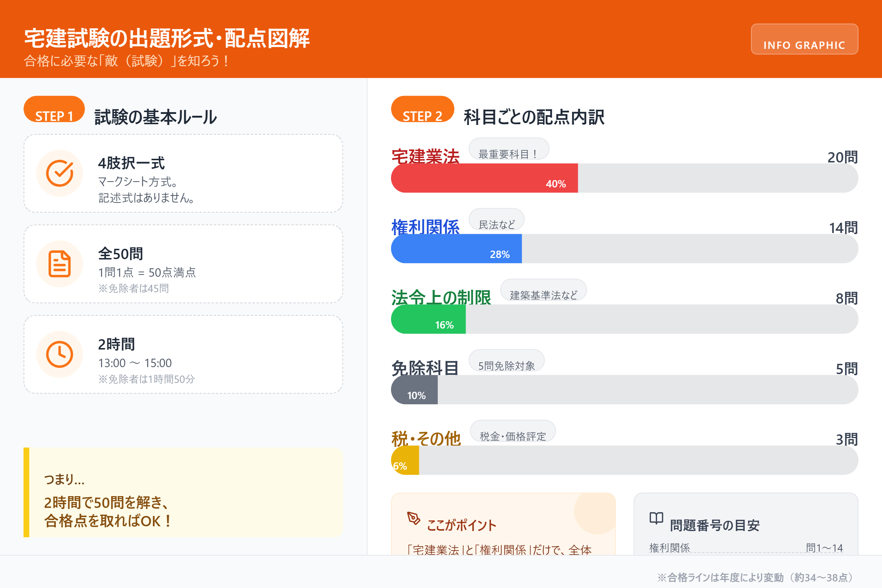Click the yellow つまり… summary box
The height and width of the screenshot is (588, 882).
point(184,492)
